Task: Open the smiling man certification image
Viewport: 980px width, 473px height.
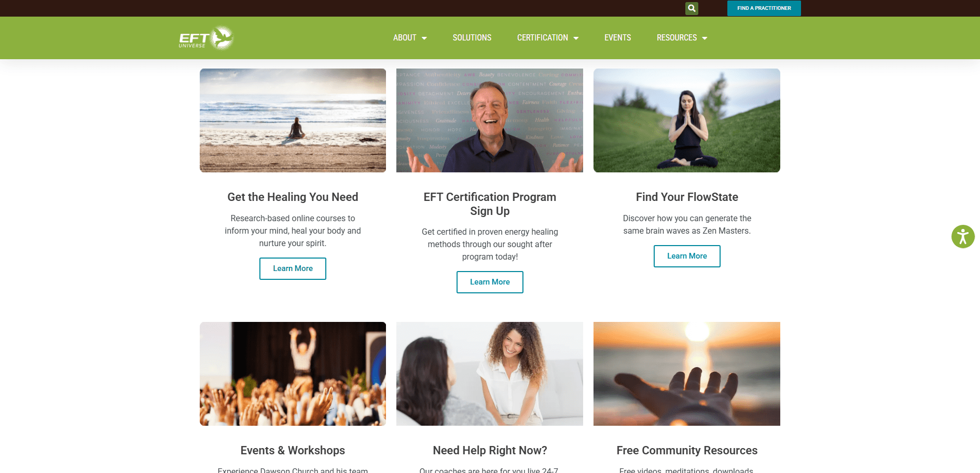Action: [490, 120]
